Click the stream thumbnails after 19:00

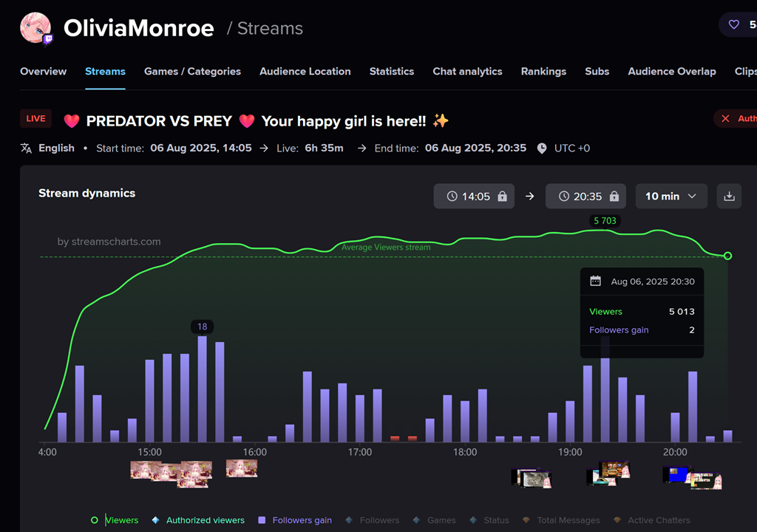click(608, 473)
